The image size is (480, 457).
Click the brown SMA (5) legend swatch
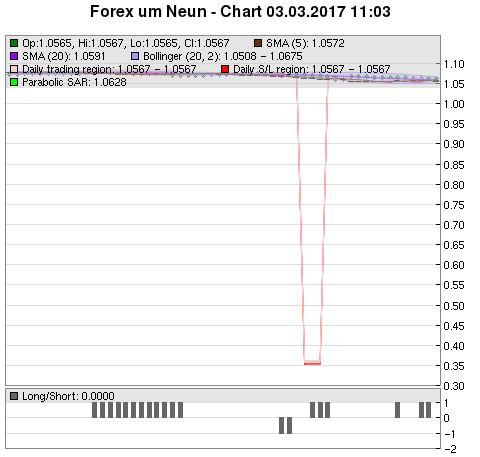point(258,43)
